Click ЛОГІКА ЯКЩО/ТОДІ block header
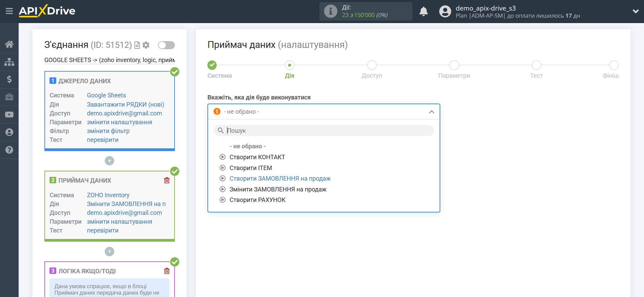Viewport: 644px width, 297px height. click(x=87, y=271)
